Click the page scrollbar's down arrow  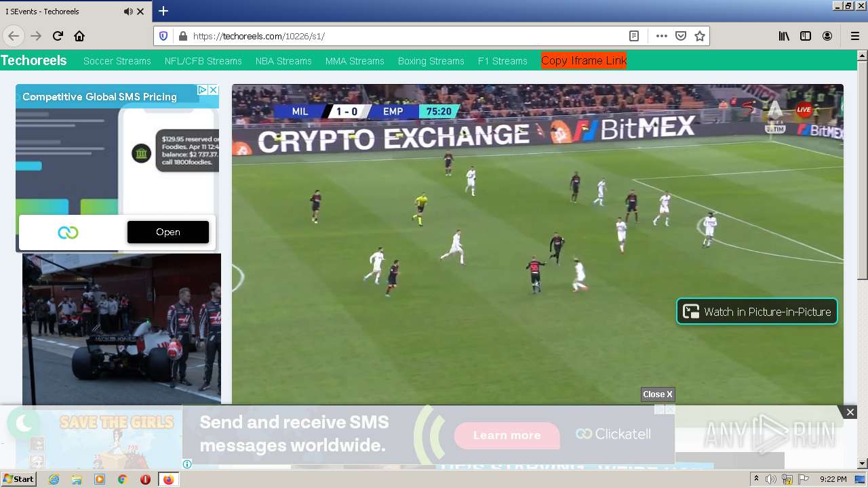point(862,464)
